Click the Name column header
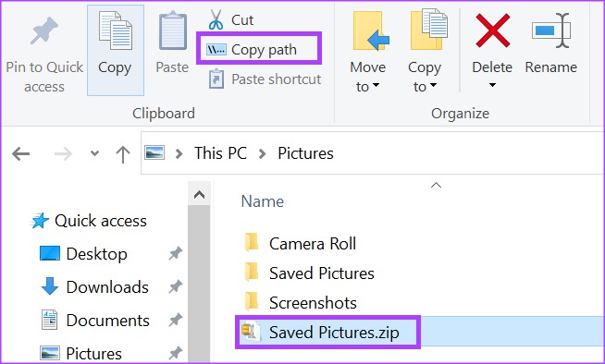The width and height of the screenshot is (605, 364). [x=263, y=201]
